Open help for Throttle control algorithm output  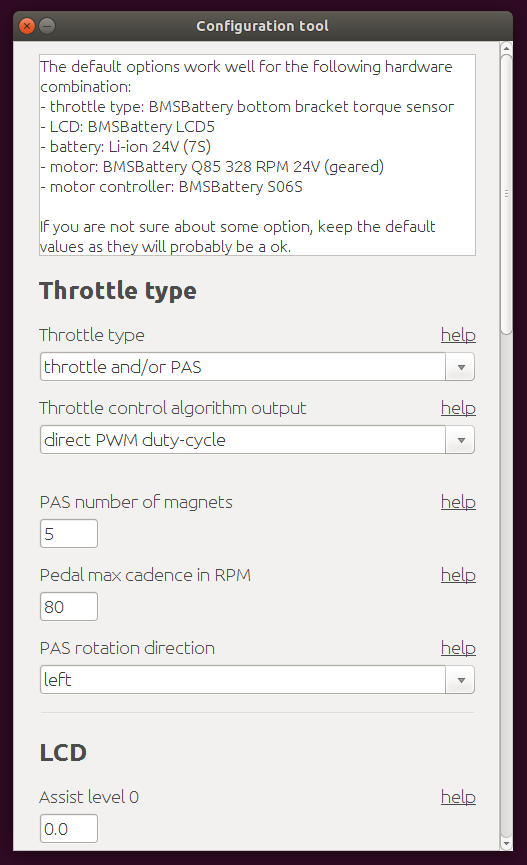(x=458, y=408)
